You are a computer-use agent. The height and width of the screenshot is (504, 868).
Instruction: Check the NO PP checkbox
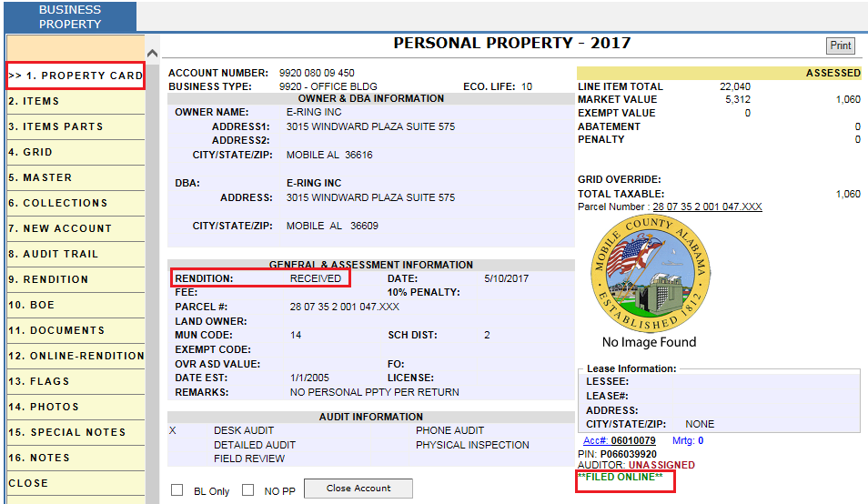click(x=248, y=490)
